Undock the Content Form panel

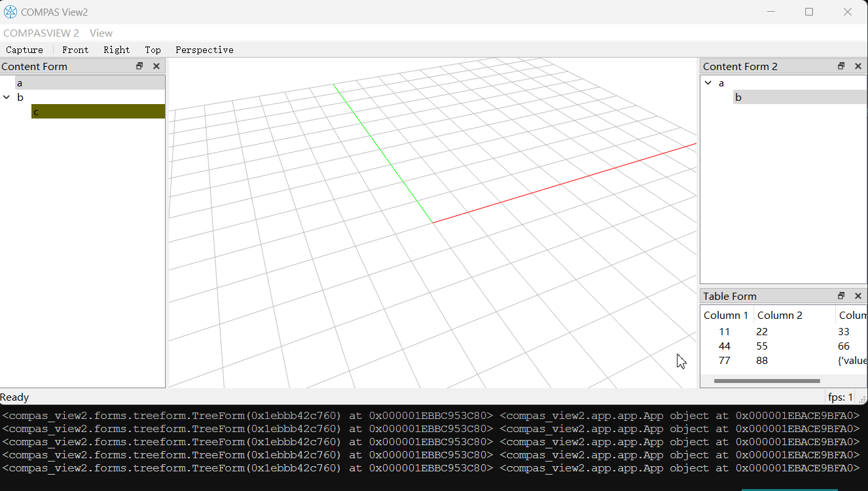click(x=139, y=65)
